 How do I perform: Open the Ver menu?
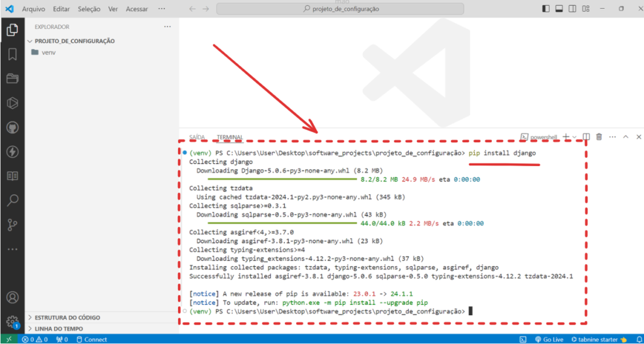pyautogui.click(x=113, y=9)
